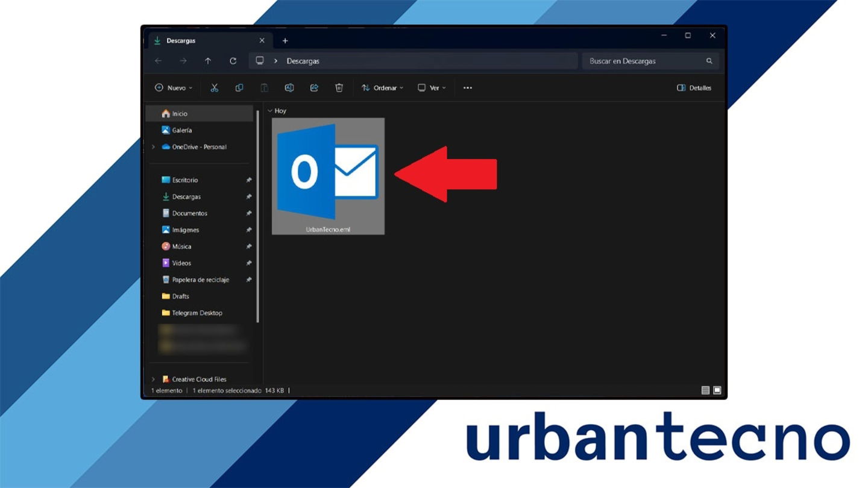The width and height of the screenshot is (868, 488).
Task: Click the Rename icon in toolbar
Action: tap(289, 88)
